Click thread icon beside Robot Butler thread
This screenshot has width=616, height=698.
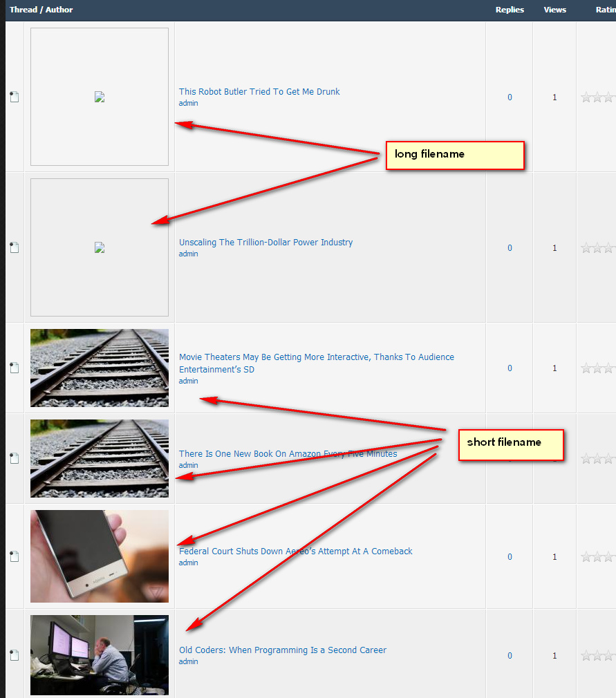(x=14, y=97)
